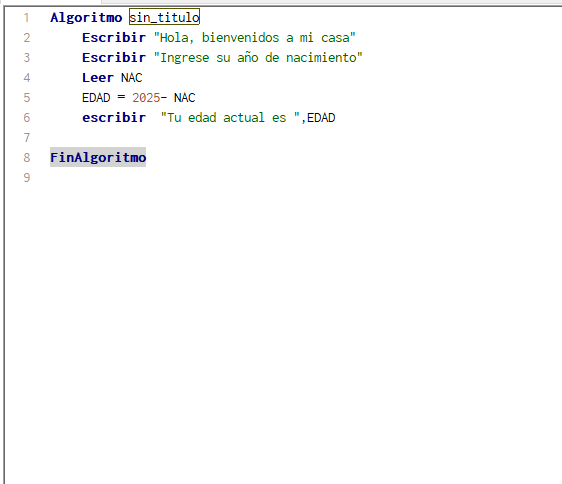Viewport: 562px width, 484px height.
Task: Click Escribir keyword on line 3
Action: point(114,57)
